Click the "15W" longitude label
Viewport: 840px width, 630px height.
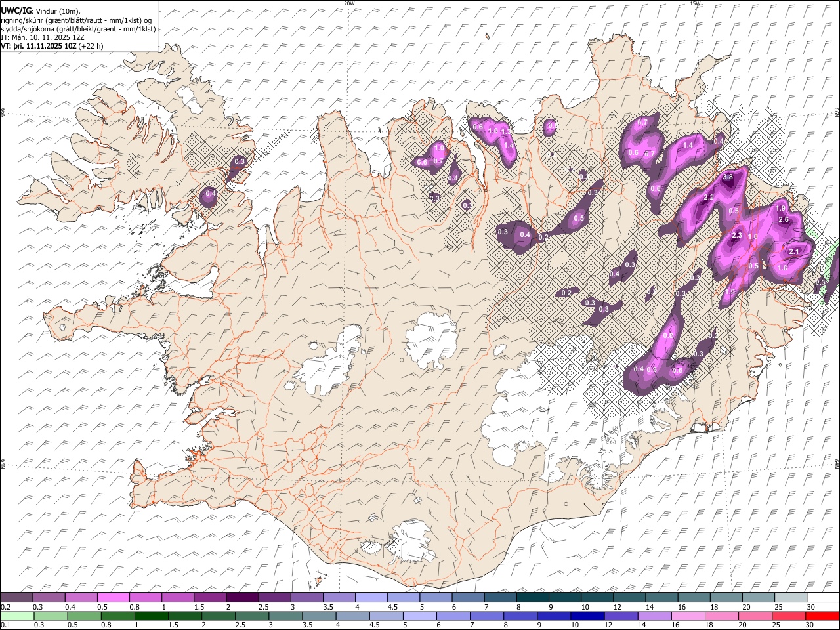[x=694, y=3]
